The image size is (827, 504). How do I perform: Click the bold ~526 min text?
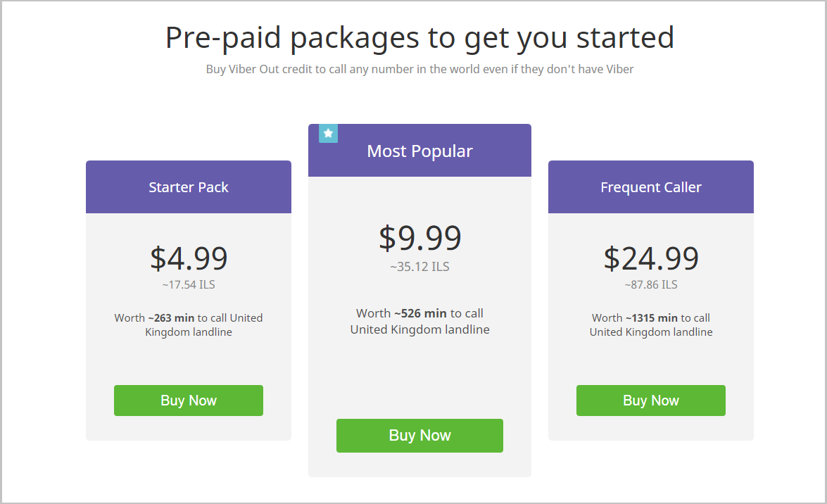(x=420, y=313)
